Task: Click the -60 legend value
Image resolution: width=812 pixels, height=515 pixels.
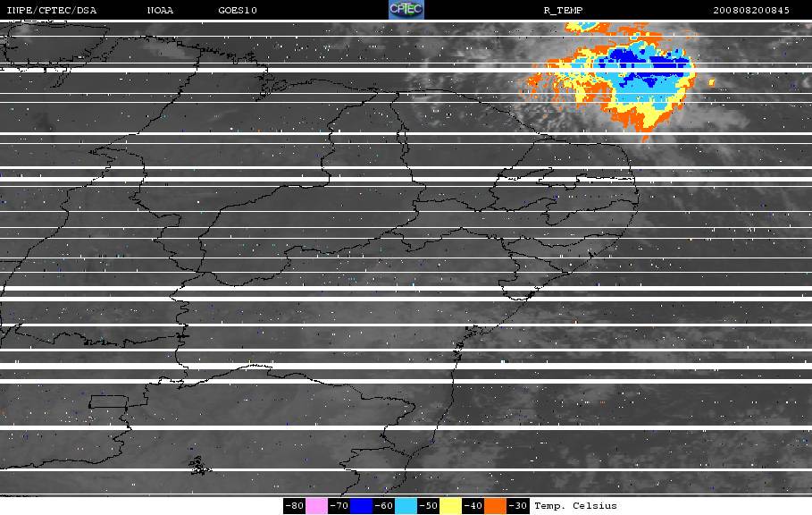Action: tap(384, 506)
